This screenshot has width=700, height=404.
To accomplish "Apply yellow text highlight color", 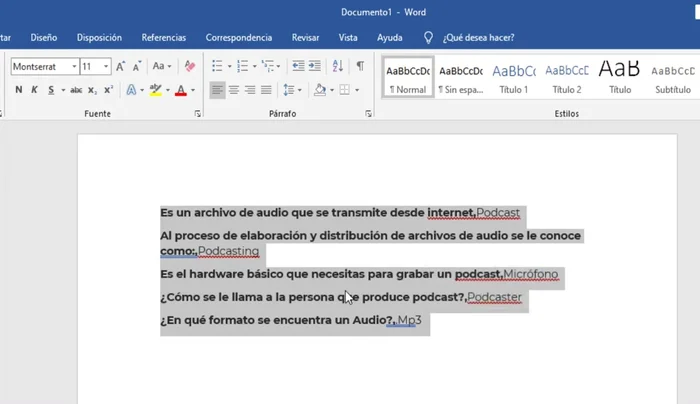I will [x=156, y=90].
